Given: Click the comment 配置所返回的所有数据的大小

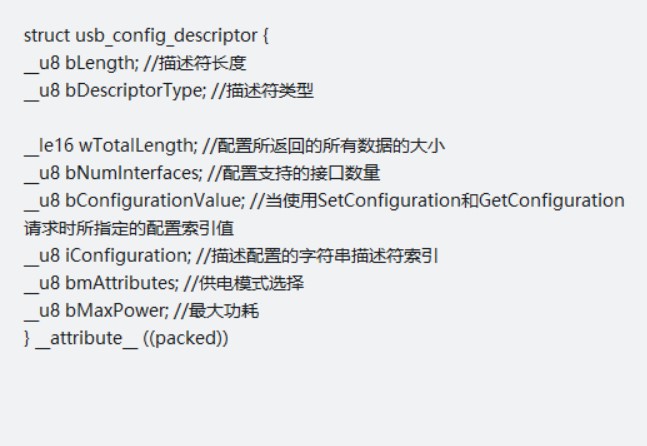Looking at the screenshot, I should [x=328, y=146].
